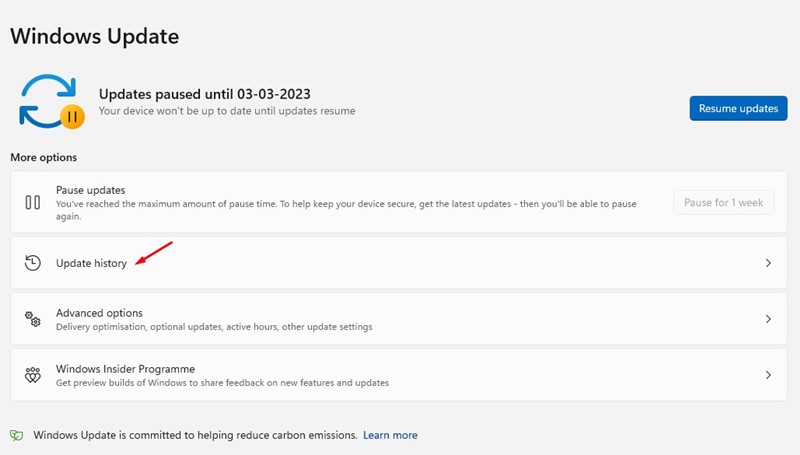The height and width of the screenshot is (455, 800).
Task: Click the orange pause badge on sync icon
Action: point(72,117)
